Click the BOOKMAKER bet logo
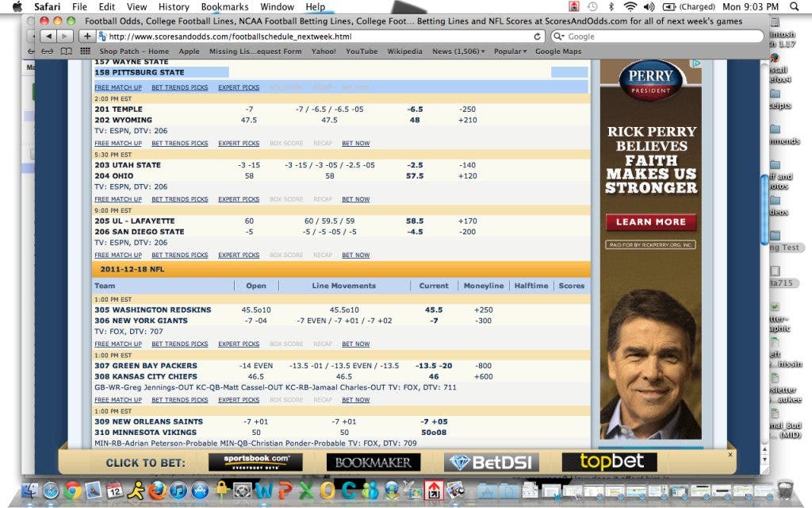This screenshot has width=812, height=508. pos(373,462)
